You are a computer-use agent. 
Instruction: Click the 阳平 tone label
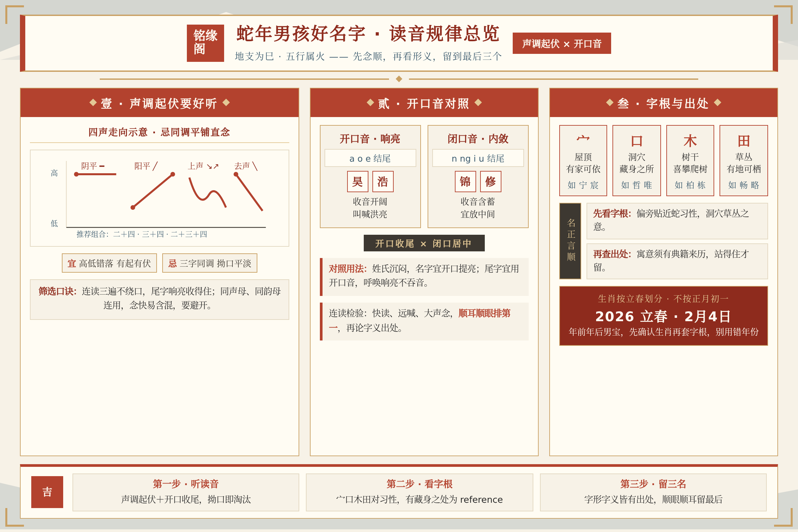[x=146, y=166]
